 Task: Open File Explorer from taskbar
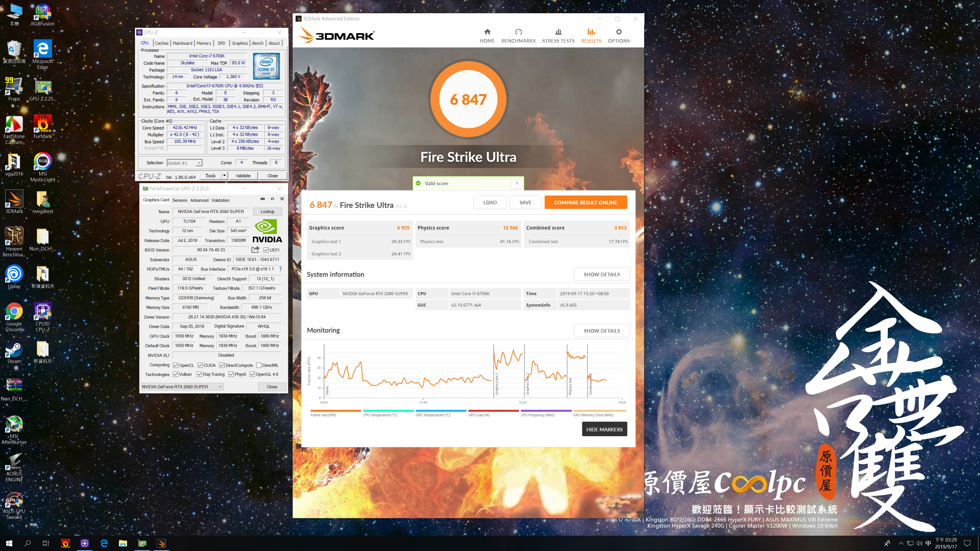(x=122, y=543)
